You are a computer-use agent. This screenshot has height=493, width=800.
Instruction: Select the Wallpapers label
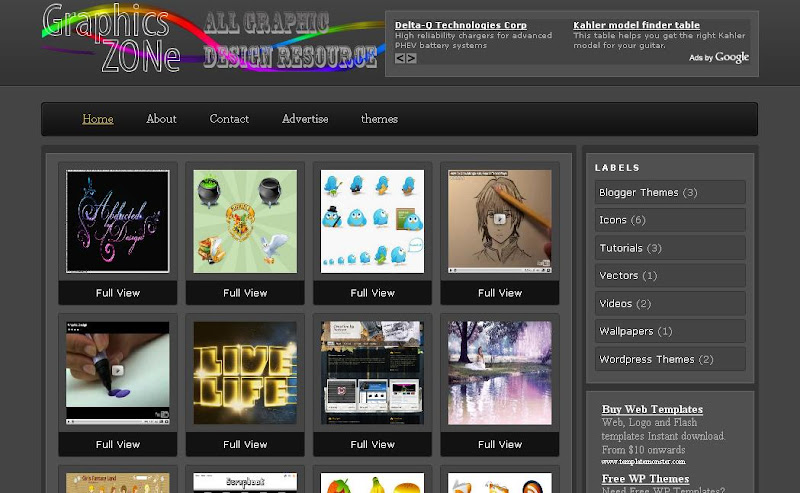670,331
